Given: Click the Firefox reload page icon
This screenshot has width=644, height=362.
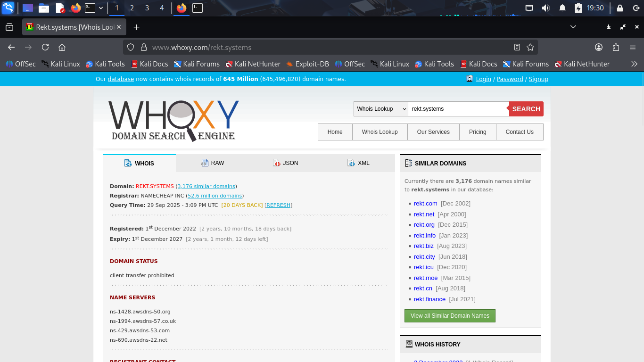Looking at the screenshot, I should pyautogui.click(x=45, y=47).
